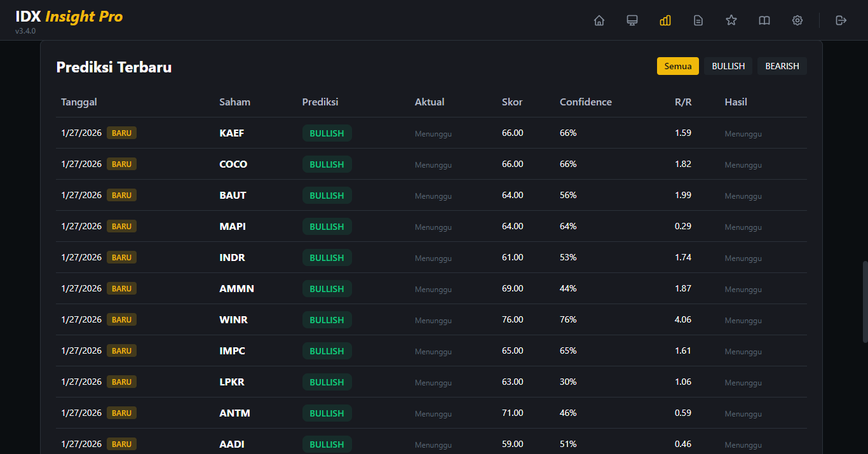The image size is (868, 454).
Task: Go to the home page icon
Action: click(599, 20)
